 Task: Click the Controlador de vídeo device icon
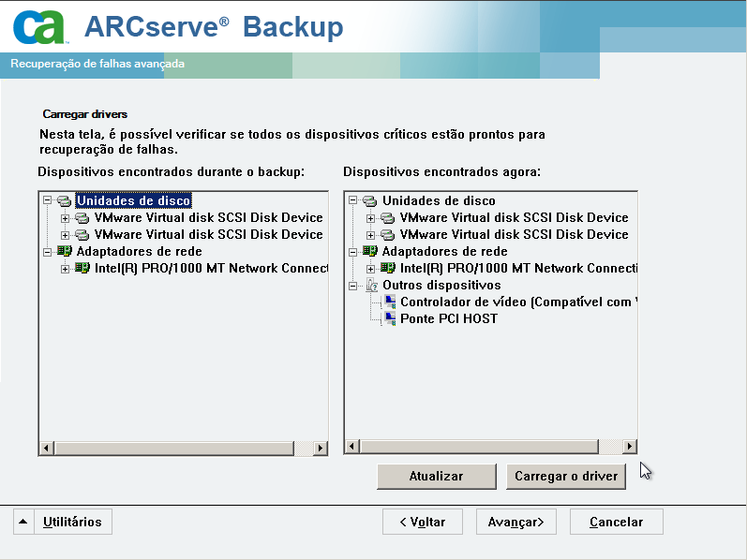coord(390,302)
